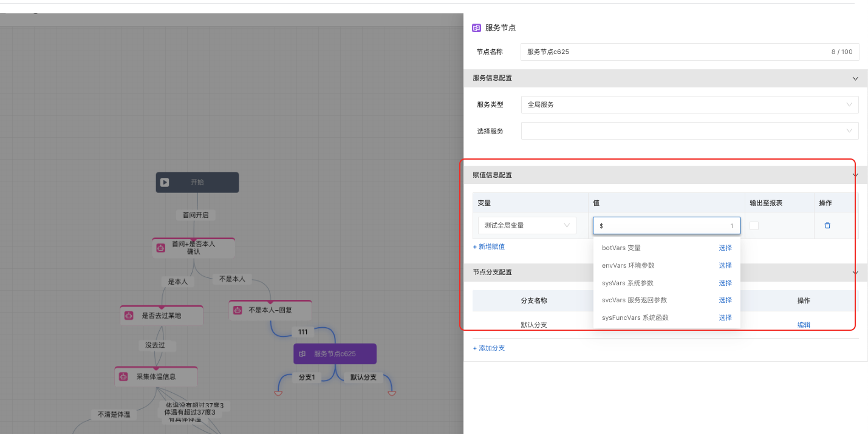Select the 首问+是否本人确认 node
The height and width of the screenshot is (434, 868).
pyautogui.click(x=193, y=248)
